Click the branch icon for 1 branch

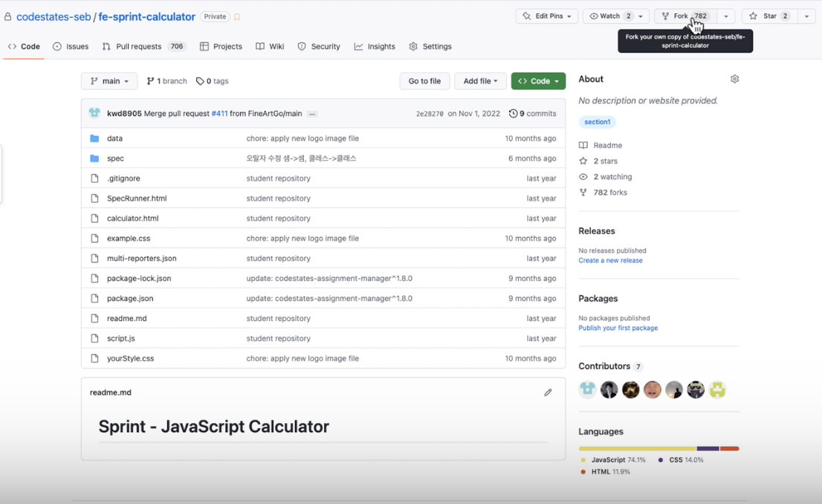tap(150, 81)
